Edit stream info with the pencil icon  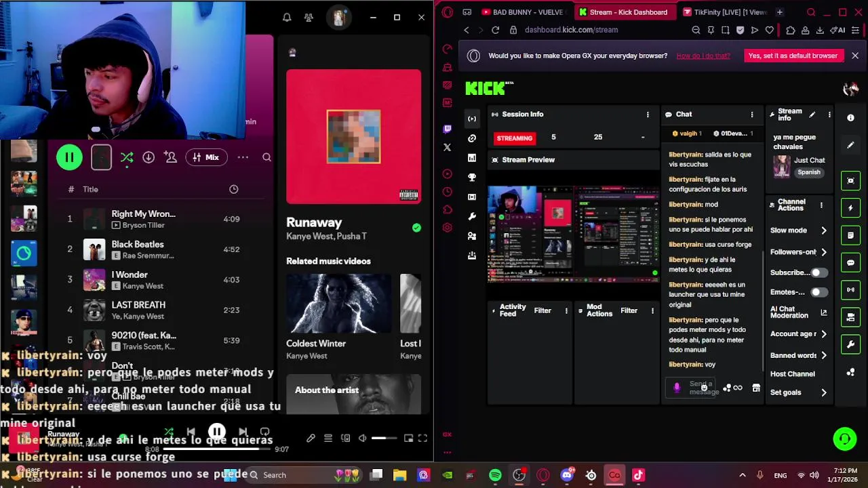[x=812, y=115]
